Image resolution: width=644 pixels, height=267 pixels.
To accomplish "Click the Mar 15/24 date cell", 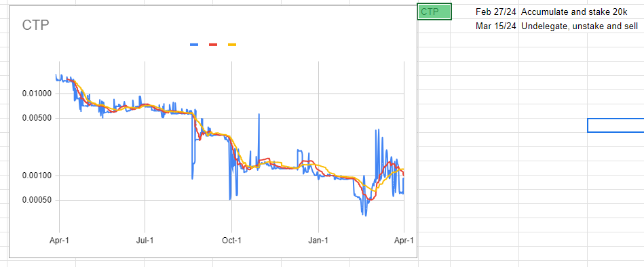I will [485, 26].
